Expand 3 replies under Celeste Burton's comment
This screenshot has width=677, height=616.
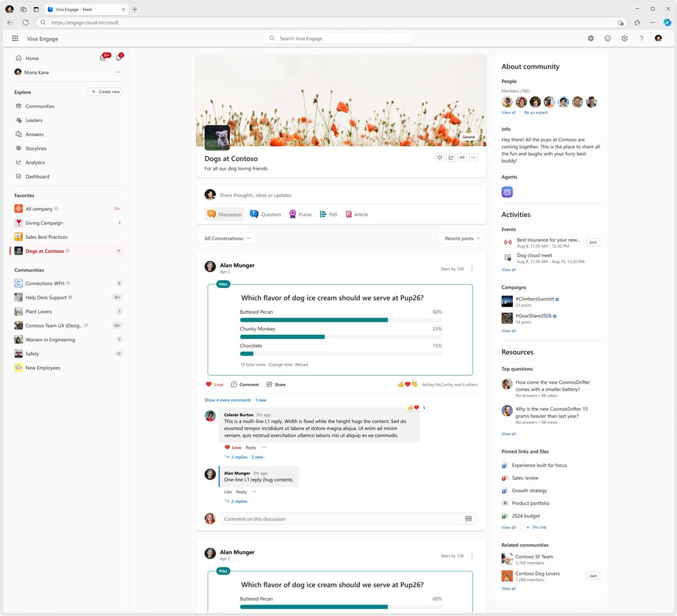point(236,457)
